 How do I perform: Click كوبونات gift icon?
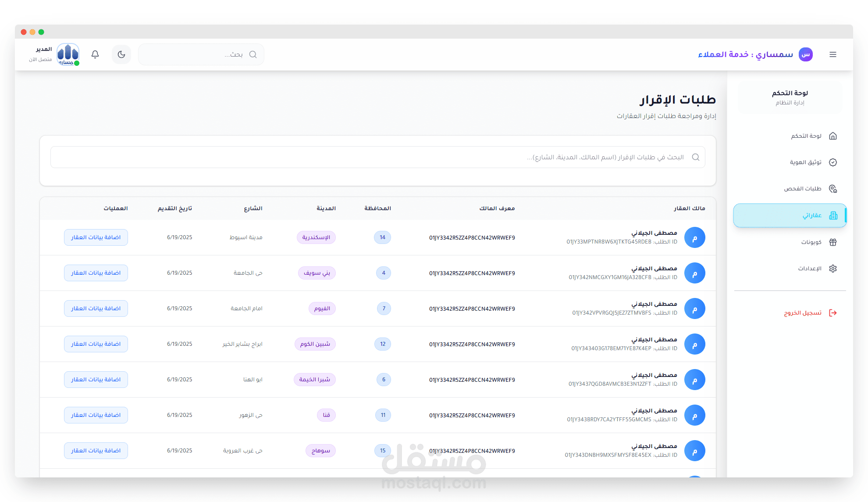tap(833, 242)
